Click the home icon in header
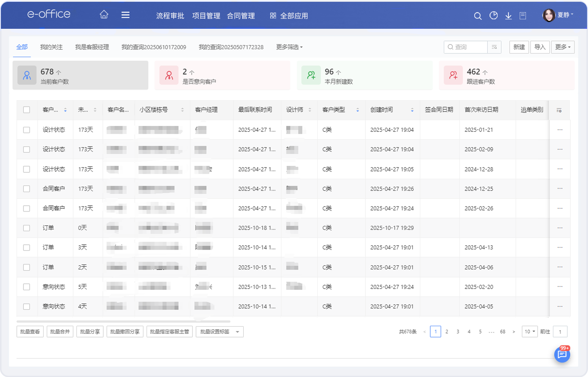588x377 pixels. (104, 15)
